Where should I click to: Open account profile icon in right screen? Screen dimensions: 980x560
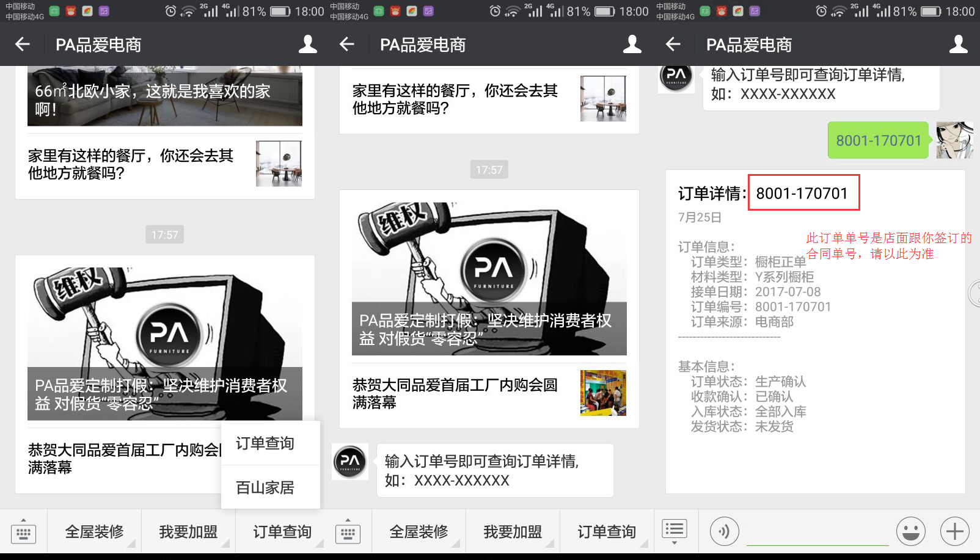pyautogui.click(x=959, y=44)
